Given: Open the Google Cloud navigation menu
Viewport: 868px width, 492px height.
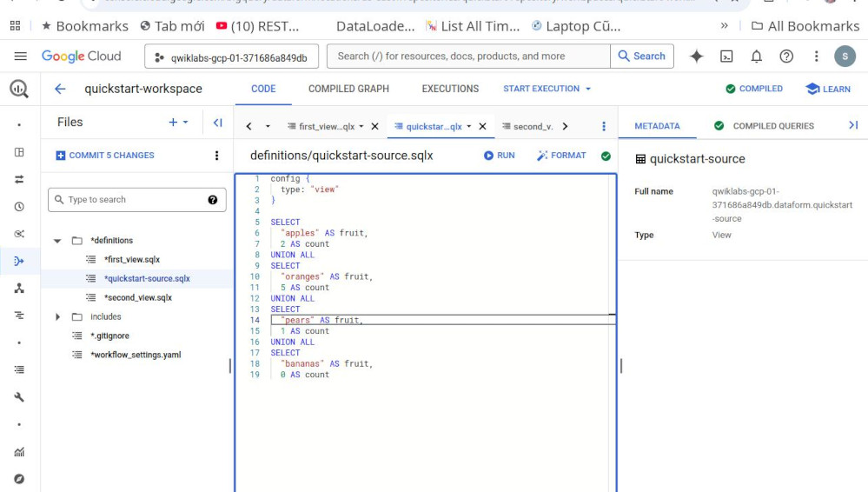Looking at the screenshot, I should pyautogui.click(x=21, y=56).
